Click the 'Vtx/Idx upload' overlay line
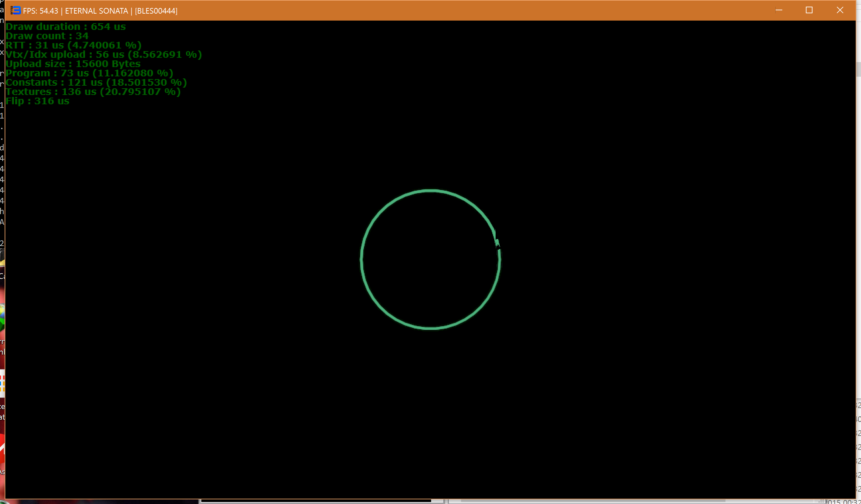Screen dimensions: 861x504 [104, 55]
